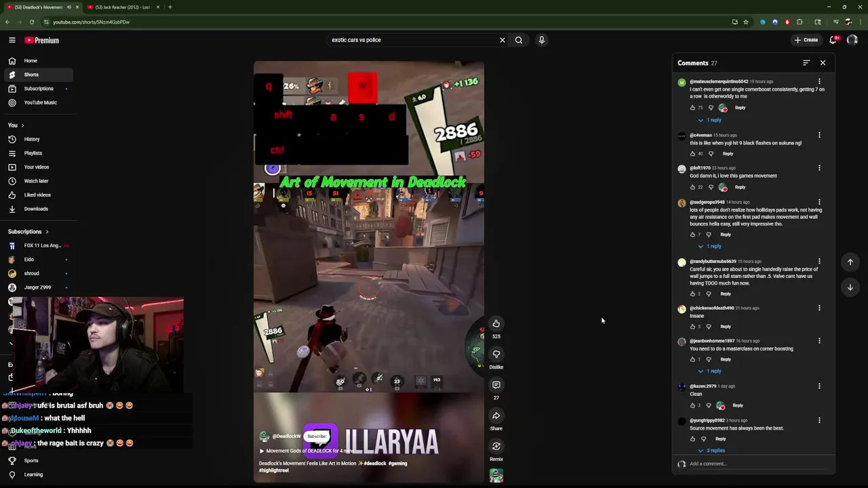Screen dimensions: 868x488
Task: Go to next Short with down arrow
Action: click(x=850, y=287)
